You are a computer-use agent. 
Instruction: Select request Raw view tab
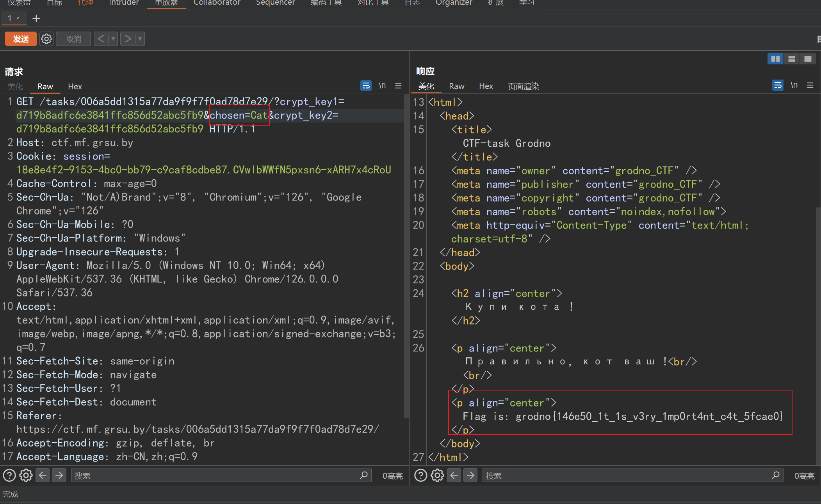tap(45, 86)
